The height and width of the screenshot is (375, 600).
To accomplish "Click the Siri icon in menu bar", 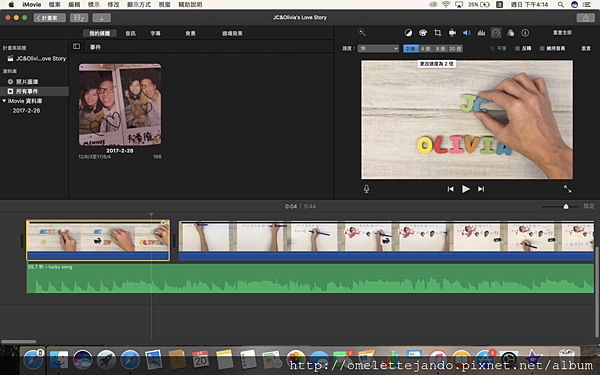I will point(574,5).
